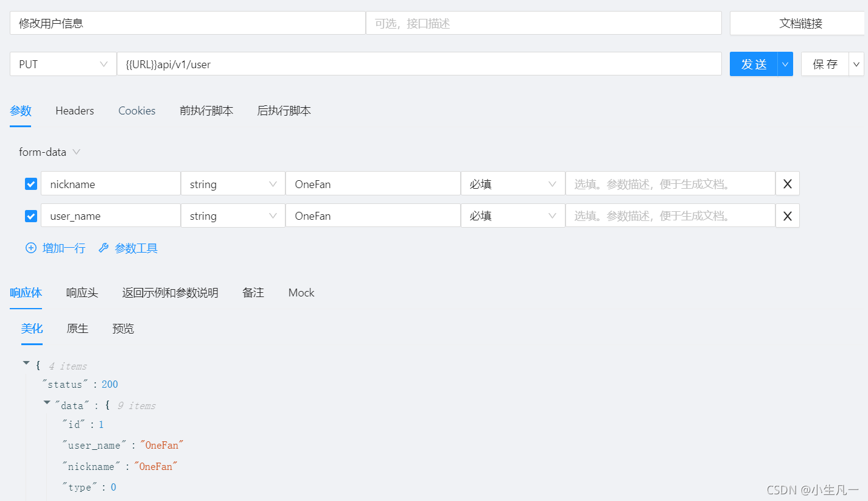Open the string type dropdown for nickname
The height and width of the screenshot is (501, 868).
(233, 183)
